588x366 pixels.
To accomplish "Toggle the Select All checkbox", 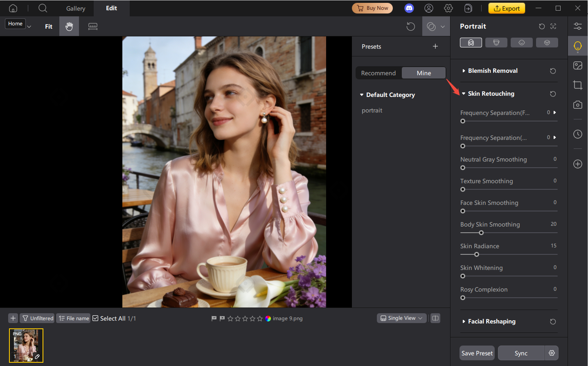I will (95, 318).
